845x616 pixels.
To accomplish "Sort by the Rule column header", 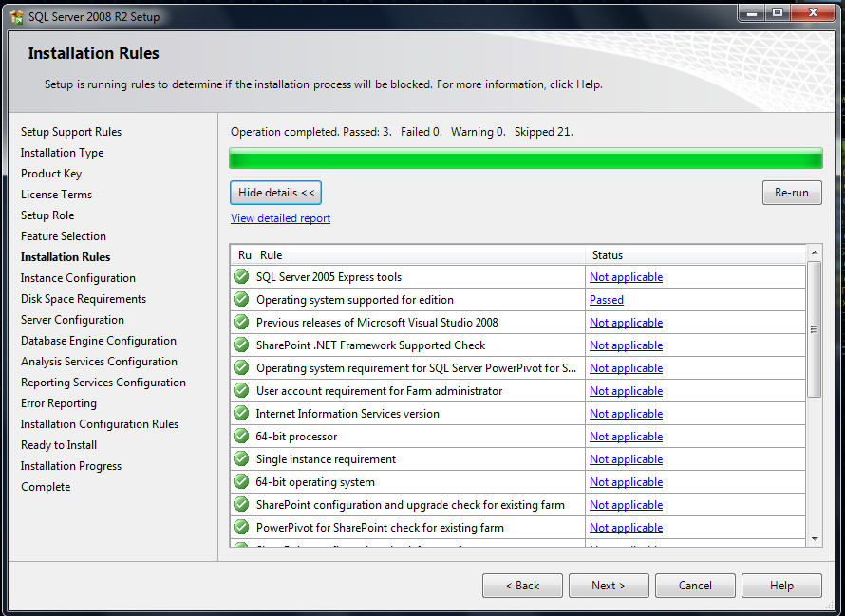I will click(x=420, y=255).
